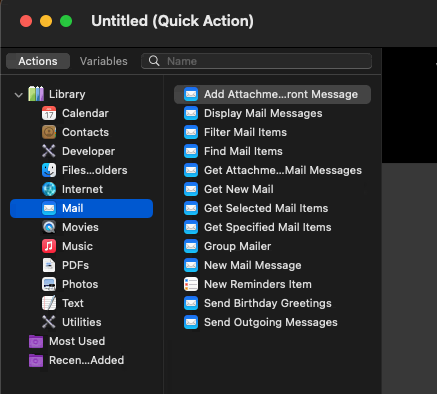Click the search magnifier icon
Screen dimensions: 437x394
[154, 61]
